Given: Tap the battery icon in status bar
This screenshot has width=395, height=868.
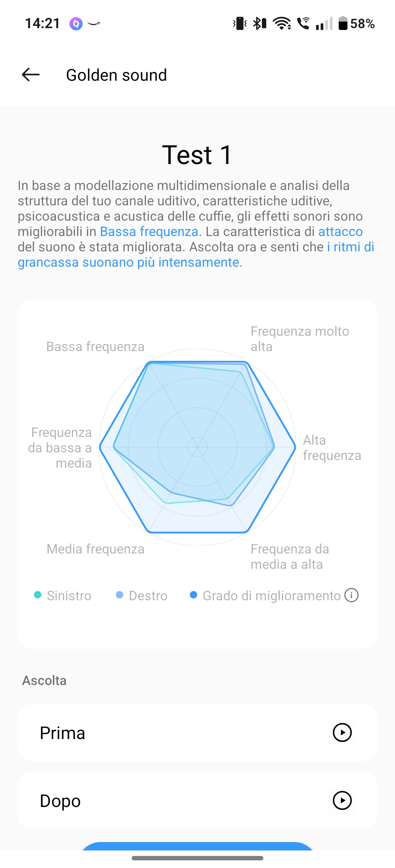Looking at the screenshot, I should click(x=343, y=23).
